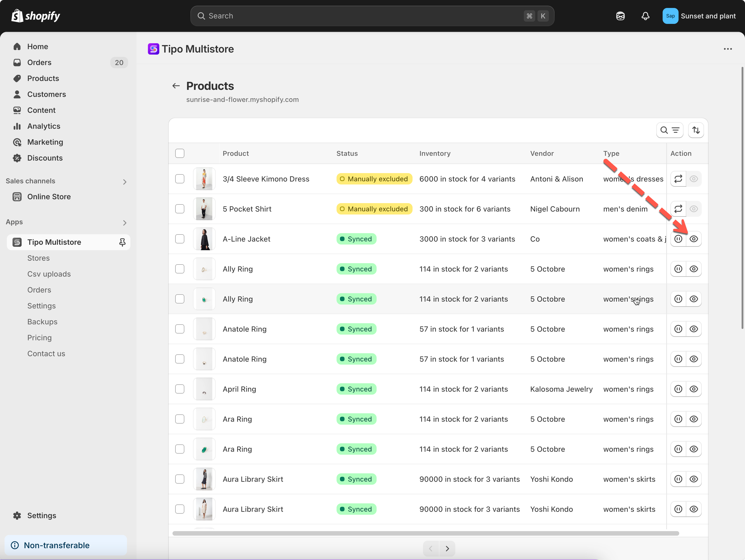
Task: Open the three-dot app menu
Action: (727, 49)
